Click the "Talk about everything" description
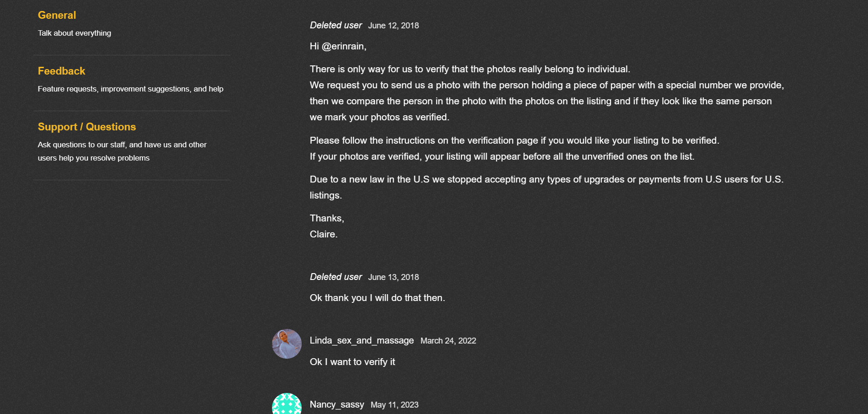This screenshot has width=868, height=414. (75, 33)
